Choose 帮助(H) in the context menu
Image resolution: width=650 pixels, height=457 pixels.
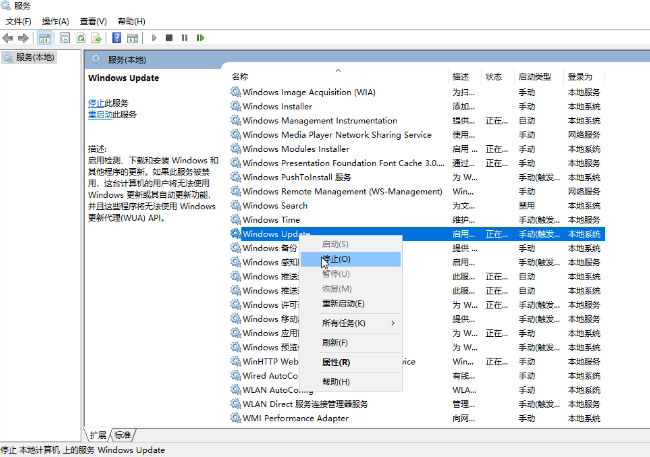tap(351, 382)
